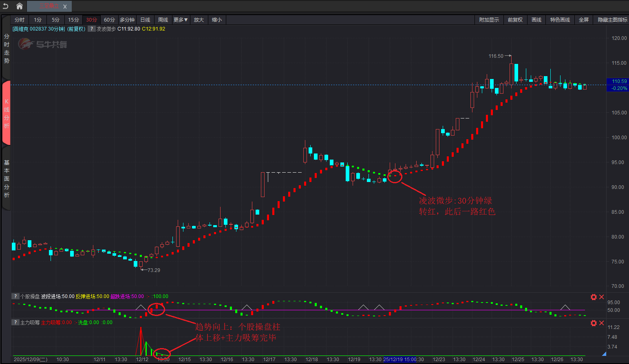The height and width of the screenshot is (364, 629).
Task: Open settings gear for 个股操盘 indicator
Action: [594, 297]
